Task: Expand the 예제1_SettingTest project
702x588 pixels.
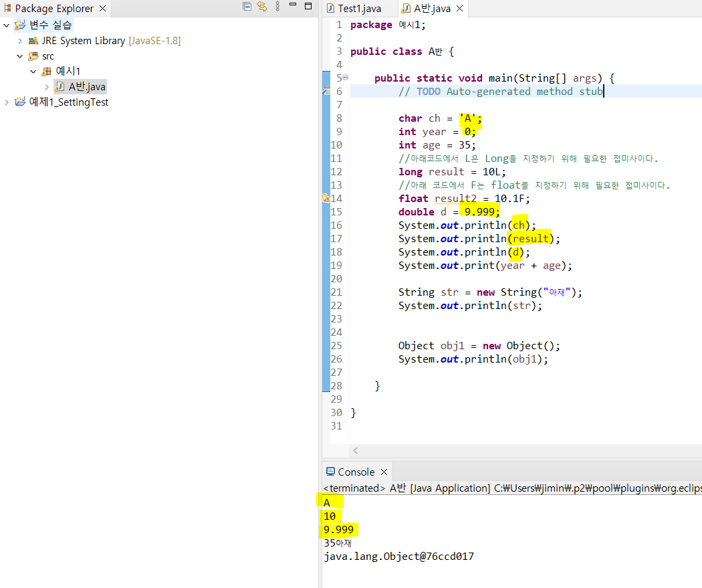Action: [x=6, y=102]
